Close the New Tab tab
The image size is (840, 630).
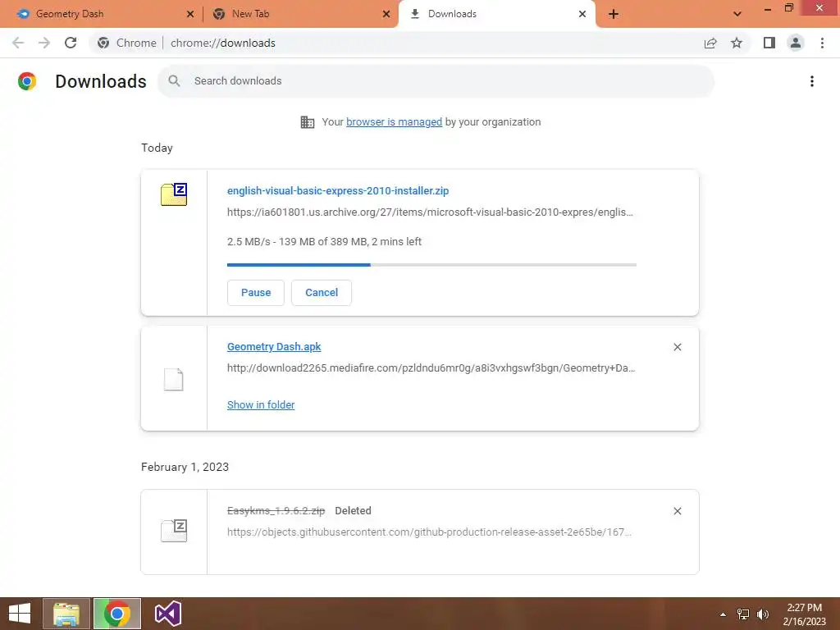[x=386, y=15]
